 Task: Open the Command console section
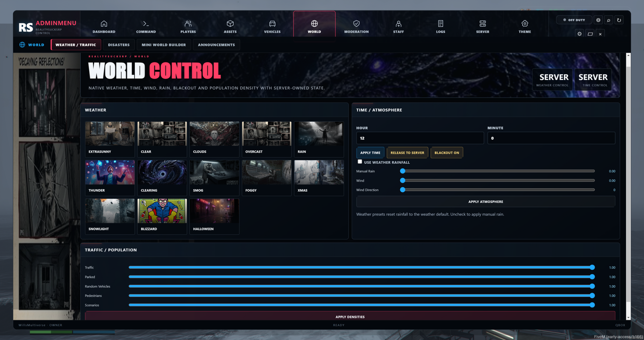146,27
